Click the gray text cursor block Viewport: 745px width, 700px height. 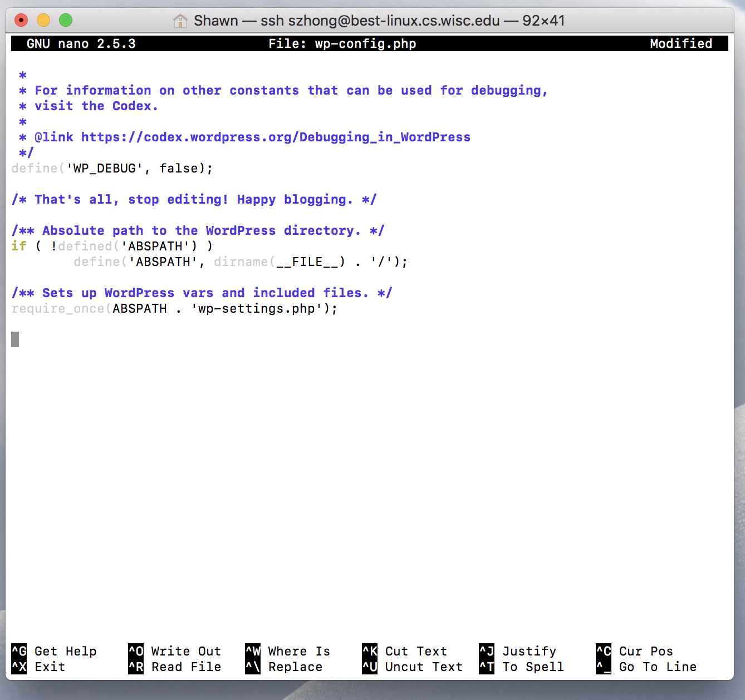click(x=15, y=339)
